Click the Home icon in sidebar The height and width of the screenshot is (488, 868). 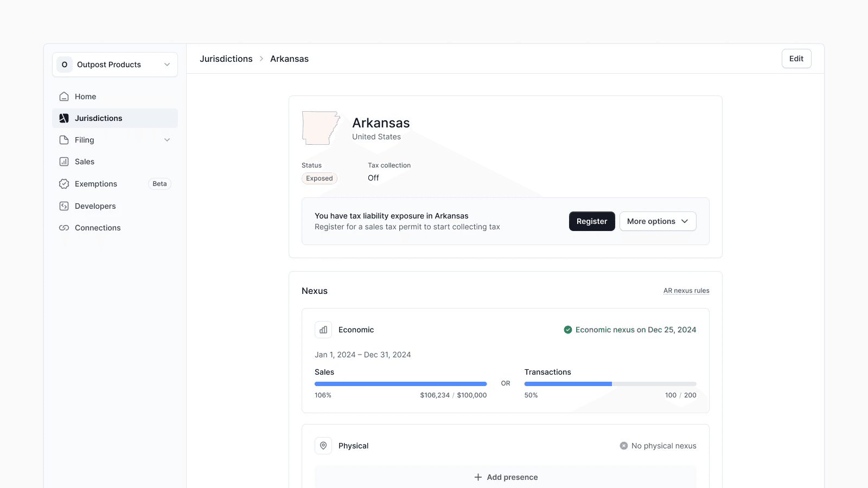(64, 97)
